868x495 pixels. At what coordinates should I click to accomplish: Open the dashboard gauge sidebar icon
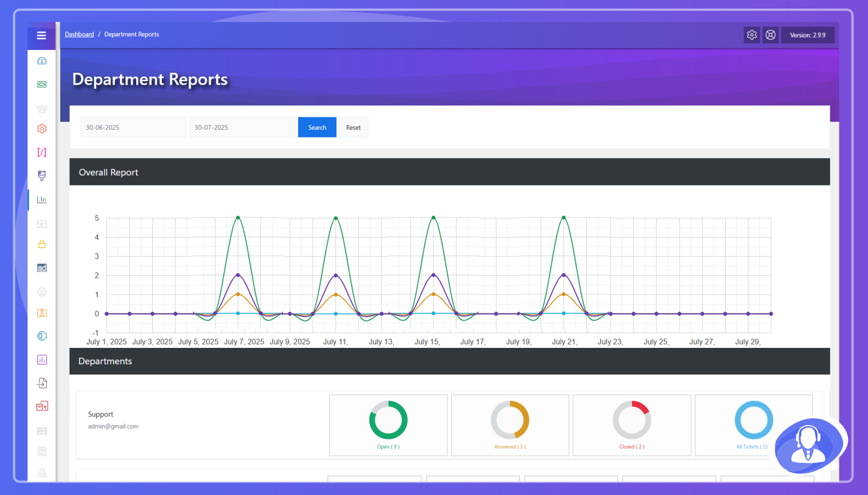[42, 61]
